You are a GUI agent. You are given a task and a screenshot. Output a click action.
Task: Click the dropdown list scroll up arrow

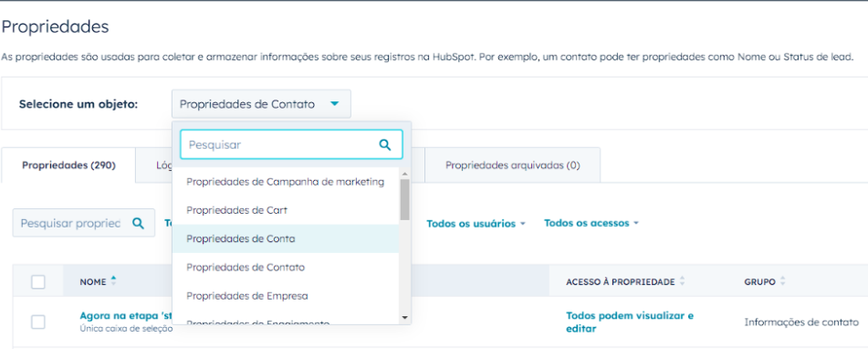tap(404, 174)
